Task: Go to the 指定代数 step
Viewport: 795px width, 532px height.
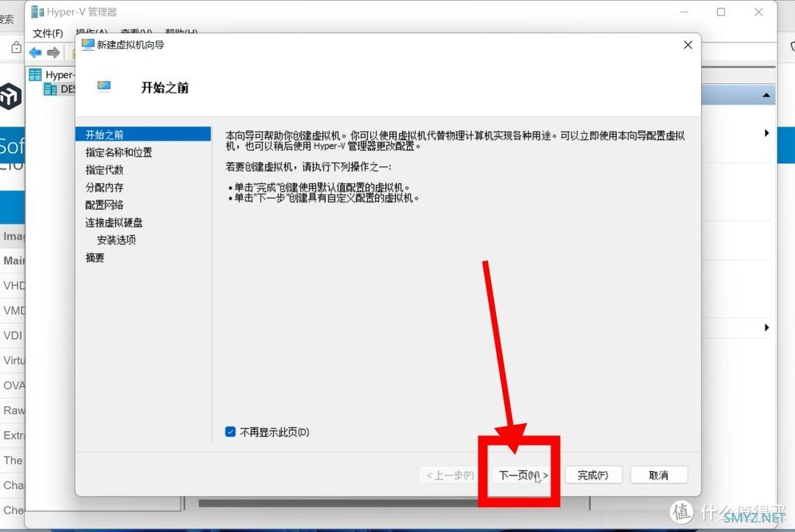Action: click(105, 170)
